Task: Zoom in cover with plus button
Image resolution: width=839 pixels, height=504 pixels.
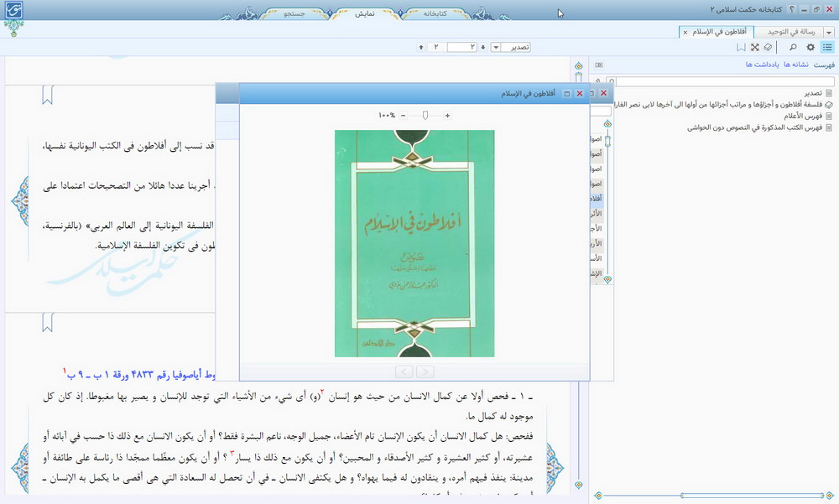Action: tap(447, 116)
